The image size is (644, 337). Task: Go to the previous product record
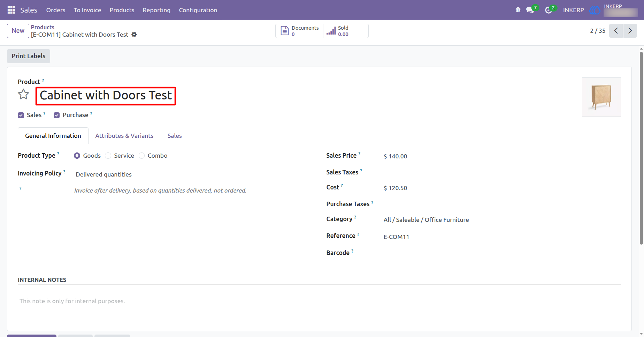[x=616, y=31]
